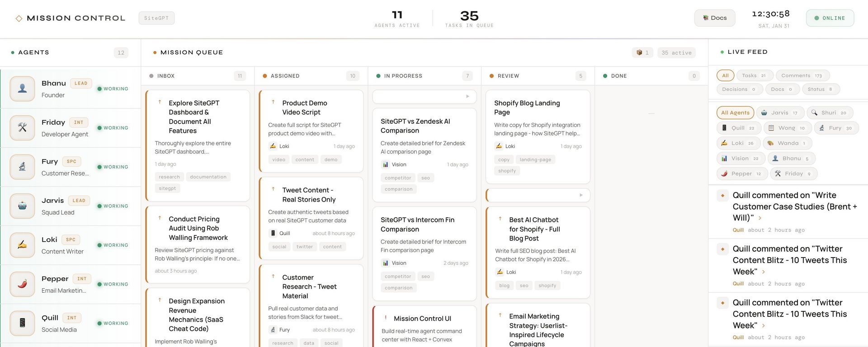Filter live feed by Friday chip
868x347 pixels.
pos(794,173)
